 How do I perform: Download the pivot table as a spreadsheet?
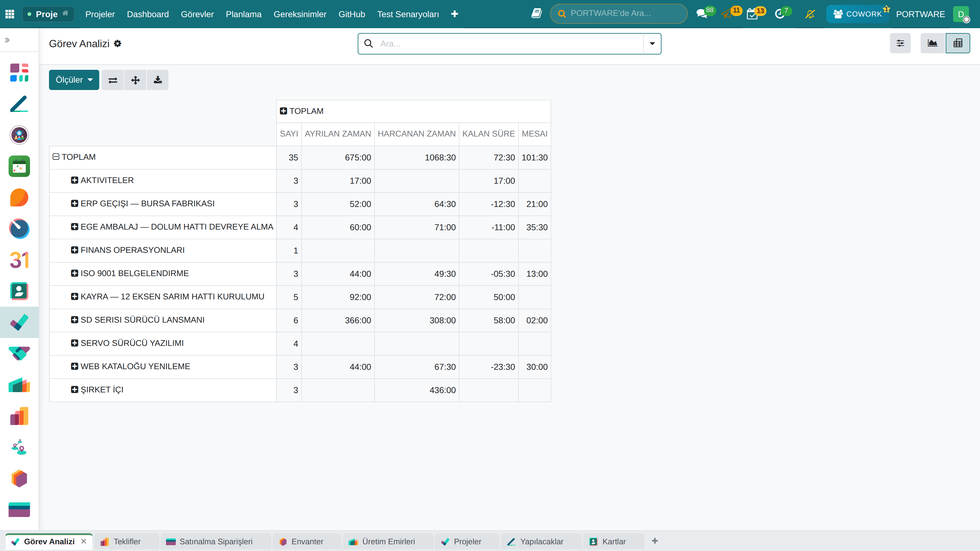tap(158, 80)
